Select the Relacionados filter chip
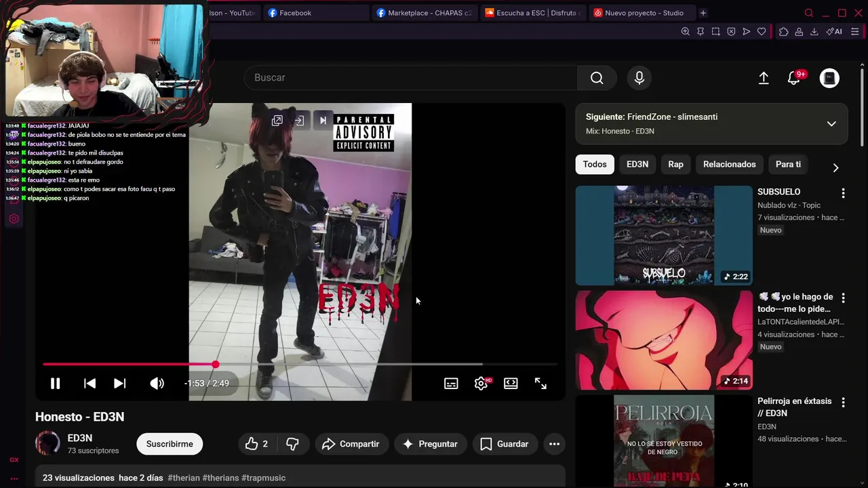Image resolution: width=868 pixels, height=488 pixels. coord(729,164)
